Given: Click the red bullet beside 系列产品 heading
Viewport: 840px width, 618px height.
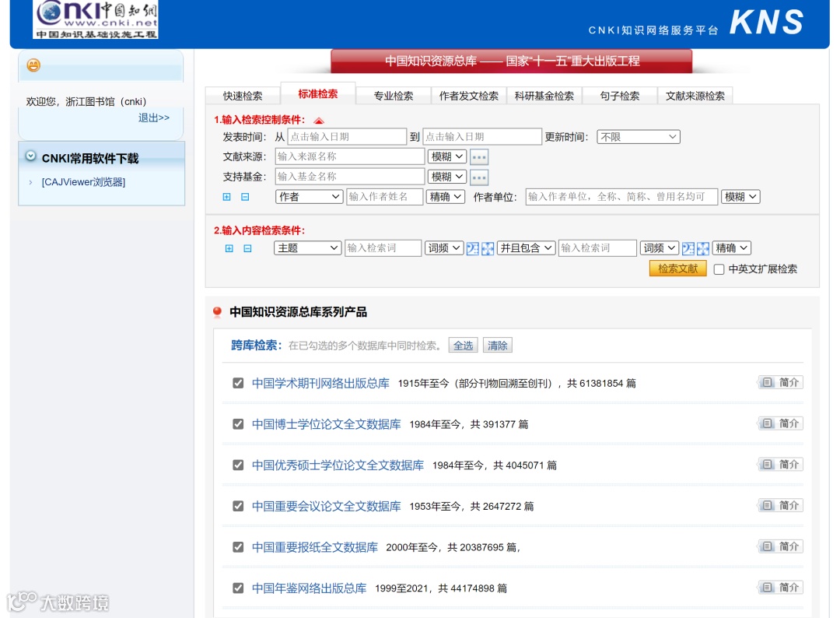Looking at the screenshot, I should [x=217, y=312].
